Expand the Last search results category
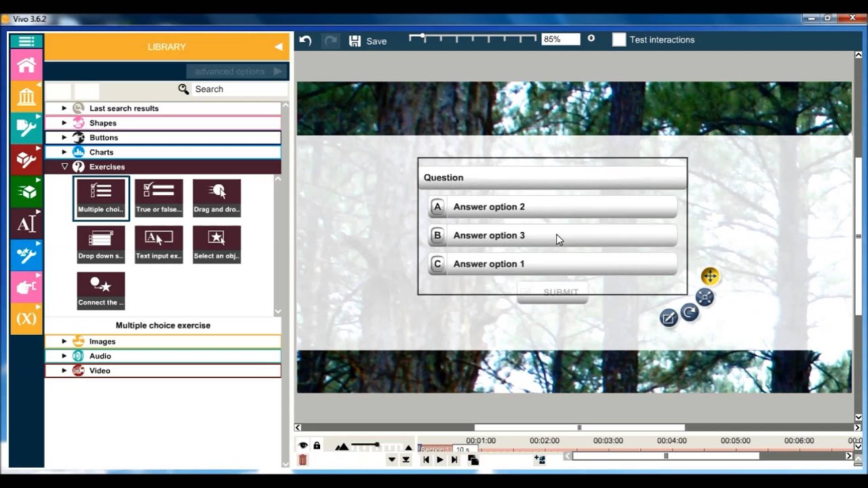The height and width of the screenshot is (488, 868). 64,108
